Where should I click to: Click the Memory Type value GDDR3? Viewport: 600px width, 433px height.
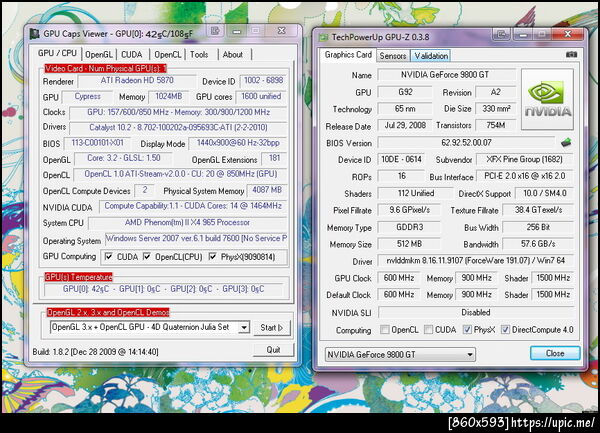(x=409, y=227)
